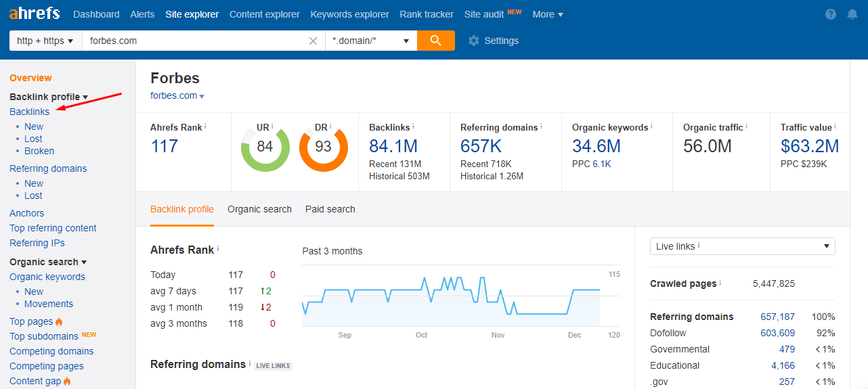Click the Settings gear icon
Image resolution: width=868 pixels, height=389 pixels.
tap(474, 41)
